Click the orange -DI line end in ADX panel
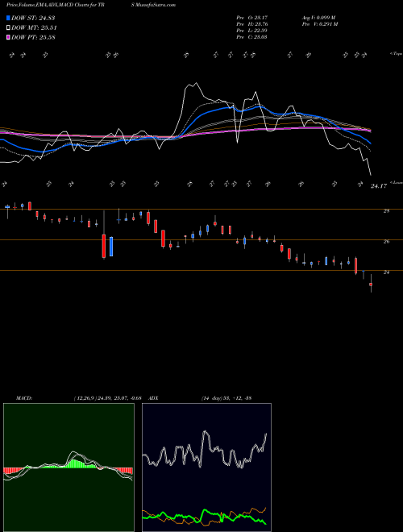Screen dimensions: 403x532 265,508
